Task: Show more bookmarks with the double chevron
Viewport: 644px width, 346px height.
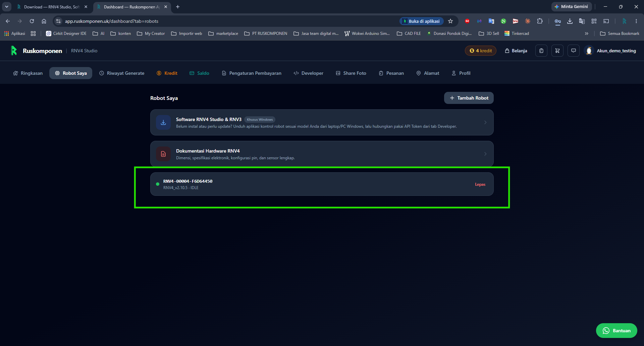Action: (x=587, y=34)
